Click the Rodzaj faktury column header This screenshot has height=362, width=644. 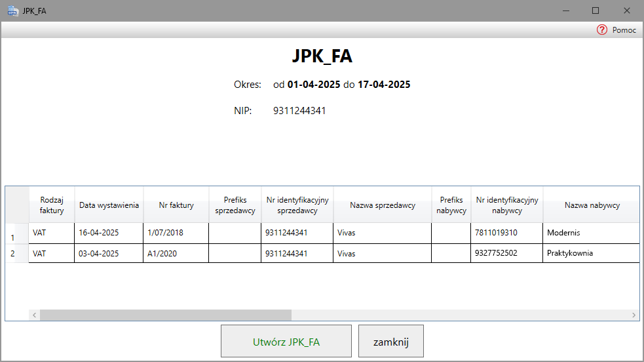(52, 205)
